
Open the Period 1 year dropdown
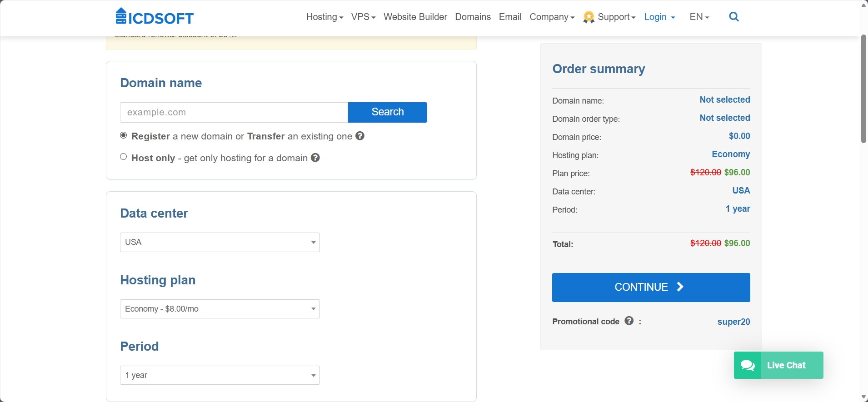pyautogui.click(x=220, y=375)
